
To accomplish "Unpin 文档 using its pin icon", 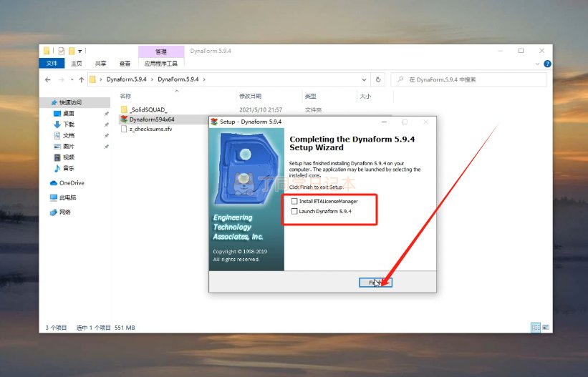I will coord(107,136).
